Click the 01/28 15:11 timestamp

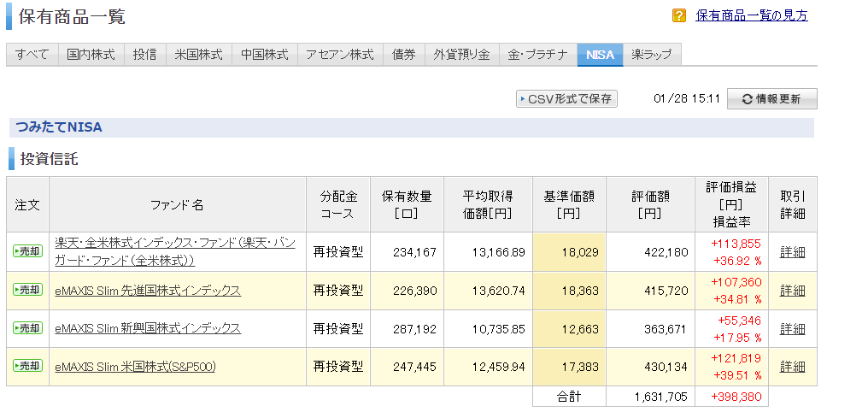point(686,98)
